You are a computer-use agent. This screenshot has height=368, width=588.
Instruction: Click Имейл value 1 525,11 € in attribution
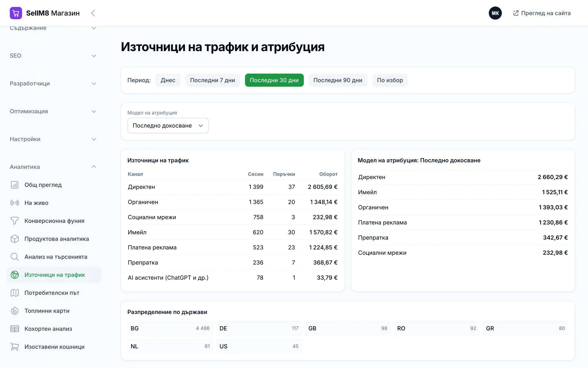555,192
